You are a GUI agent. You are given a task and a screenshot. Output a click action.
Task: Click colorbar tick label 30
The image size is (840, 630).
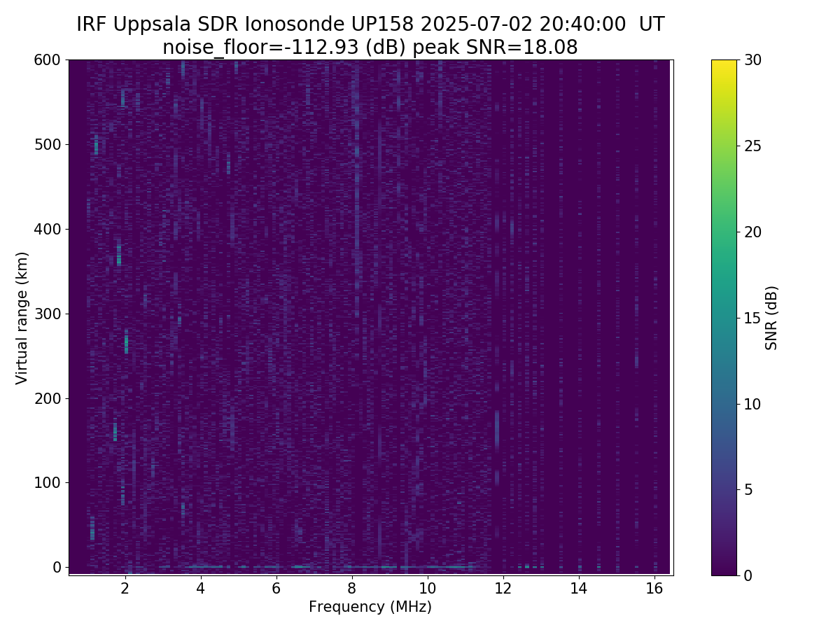(752, 60)
